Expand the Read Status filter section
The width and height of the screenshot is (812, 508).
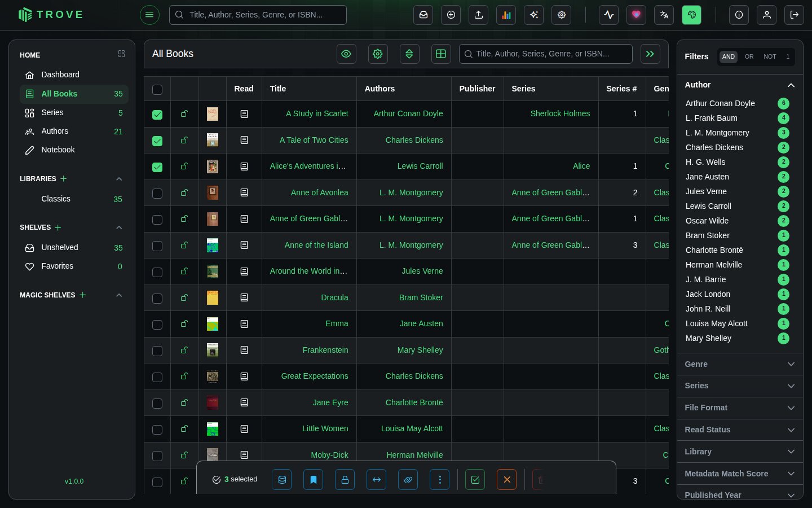point(740,430)
